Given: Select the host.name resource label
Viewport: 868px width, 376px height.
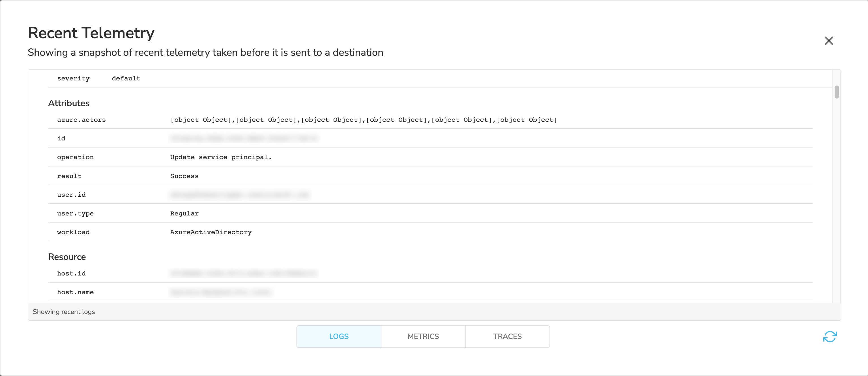Looking at the screenshot, I should [75, 292].
